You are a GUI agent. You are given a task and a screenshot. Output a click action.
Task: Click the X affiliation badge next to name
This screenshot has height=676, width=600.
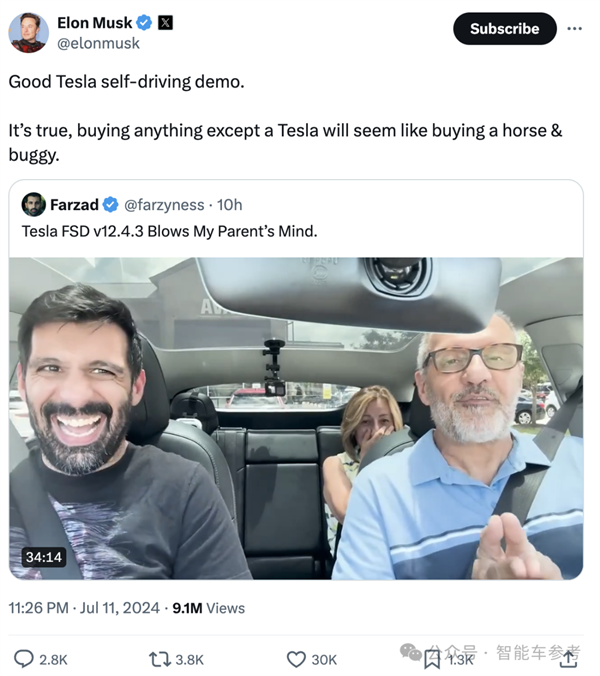165,23
